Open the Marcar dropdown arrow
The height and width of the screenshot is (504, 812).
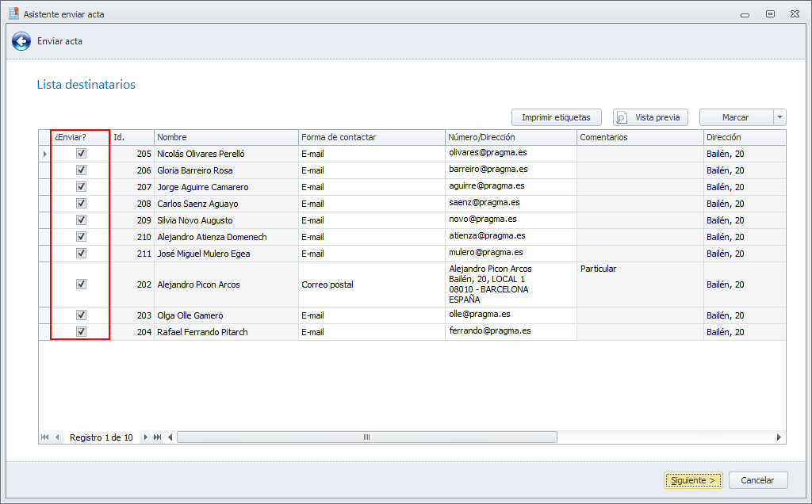tap(780, 117)
